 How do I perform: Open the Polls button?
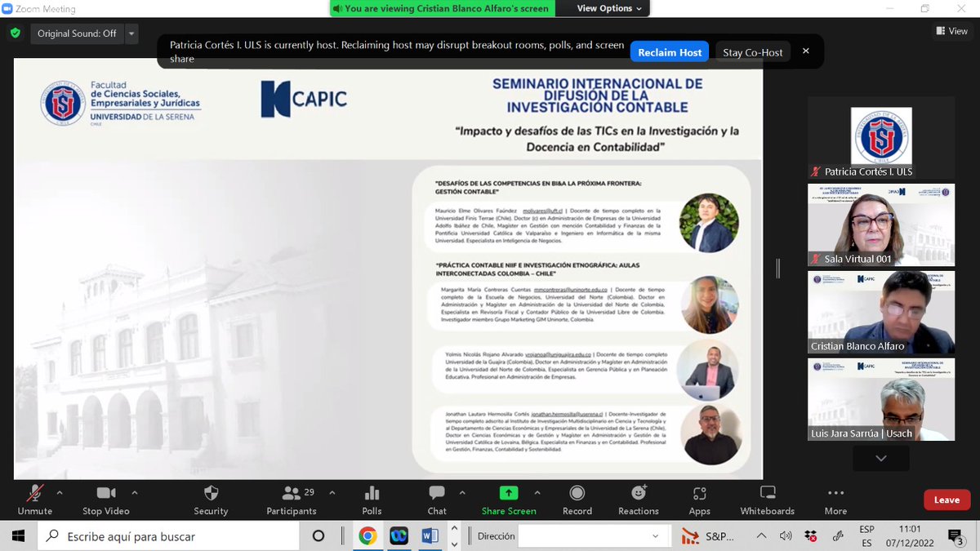[372, 500]
